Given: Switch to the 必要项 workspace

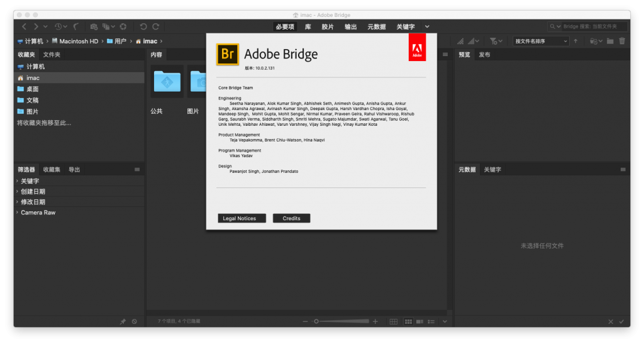Looking at the screenshot, I should [285, 26].
